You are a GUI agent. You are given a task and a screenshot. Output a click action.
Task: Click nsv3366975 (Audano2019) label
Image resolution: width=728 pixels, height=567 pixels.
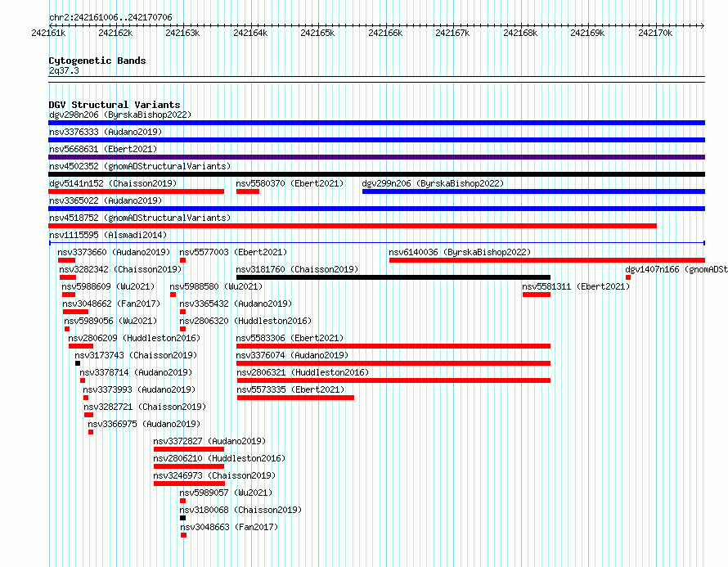pos(144,424)
